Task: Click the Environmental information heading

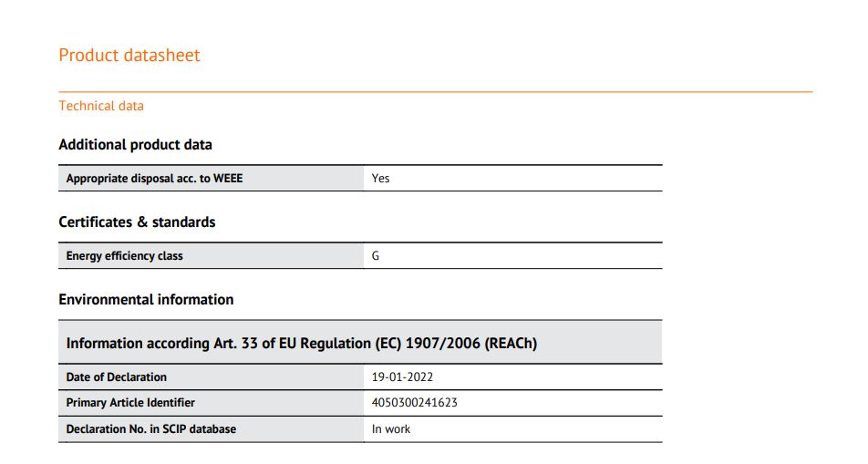Action: (x=146, y=300)
